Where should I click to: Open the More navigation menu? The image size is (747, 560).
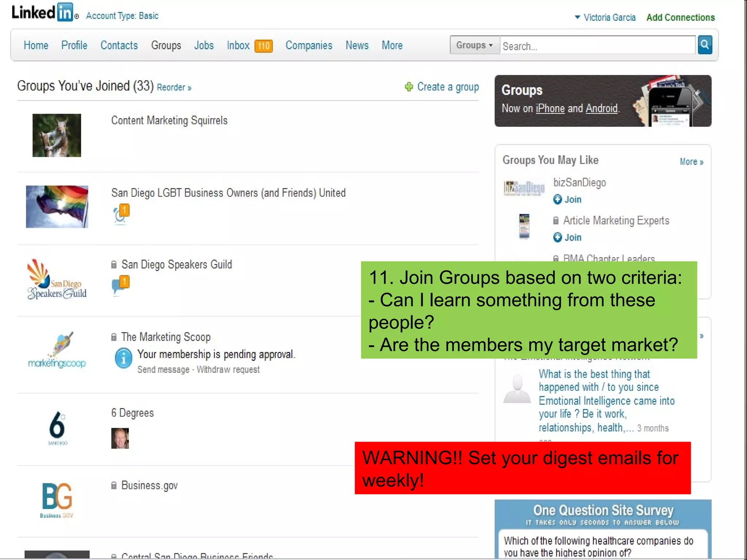point(392,46)
